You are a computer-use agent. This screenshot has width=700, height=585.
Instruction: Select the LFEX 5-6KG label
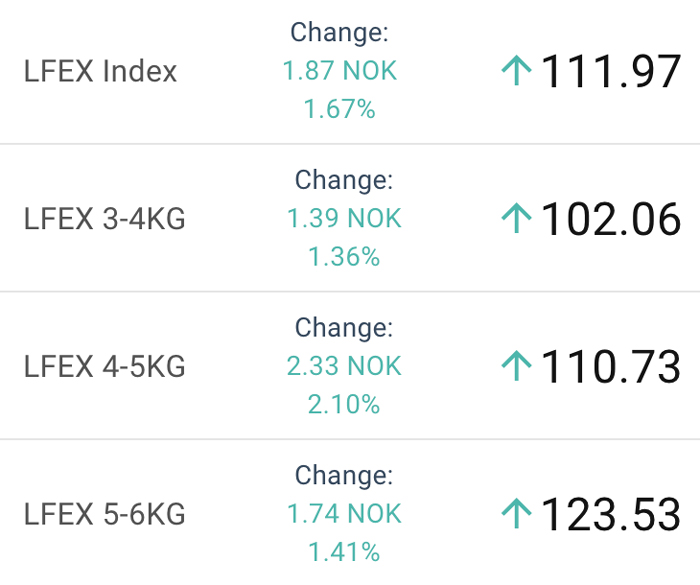[104, 514]
